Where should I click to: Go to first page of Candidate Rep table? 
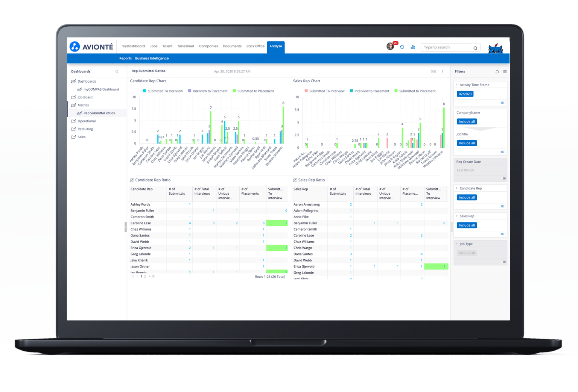pyautogui.click(x=133, y=277)
